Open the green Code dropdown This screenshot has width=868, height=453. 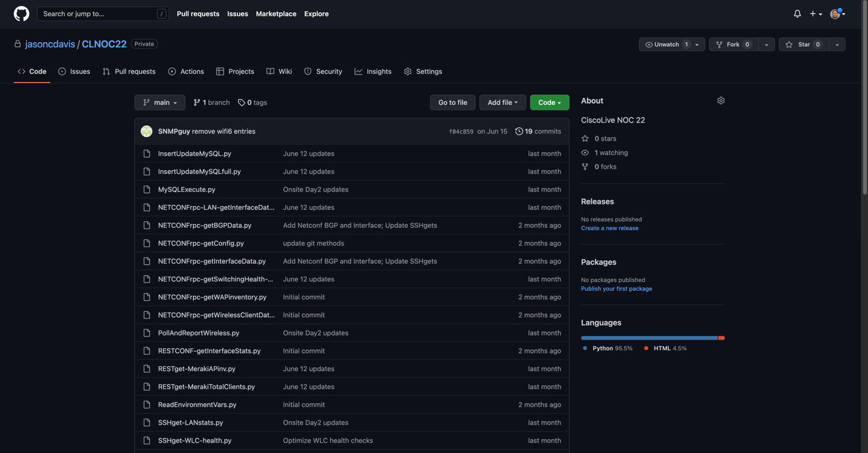pos(549,102)
